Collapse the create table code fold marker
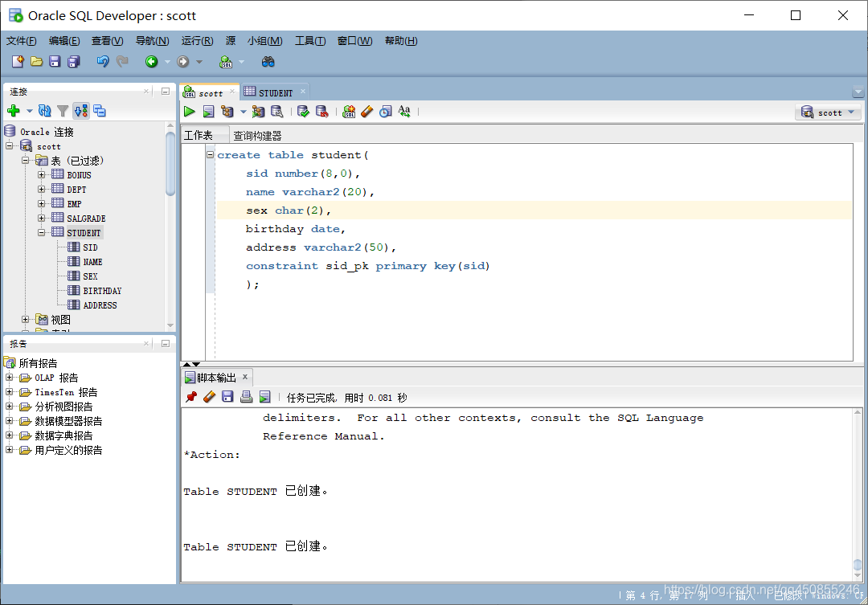The image size is (868, 605). point(211,155)
